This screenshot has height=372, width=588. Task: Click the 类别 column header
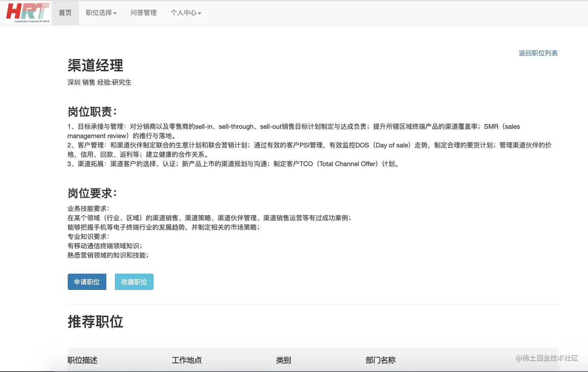point(283,360)
